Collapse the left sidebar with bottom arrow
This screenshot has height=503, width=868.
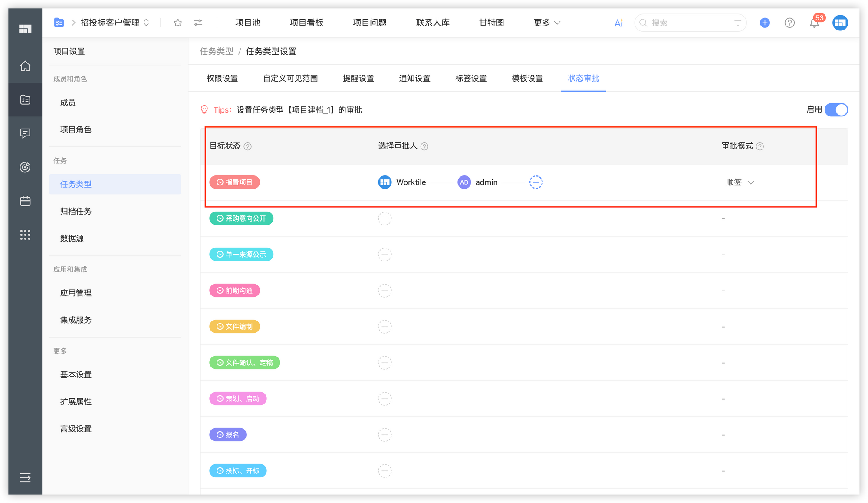click(x=25, y=478)
